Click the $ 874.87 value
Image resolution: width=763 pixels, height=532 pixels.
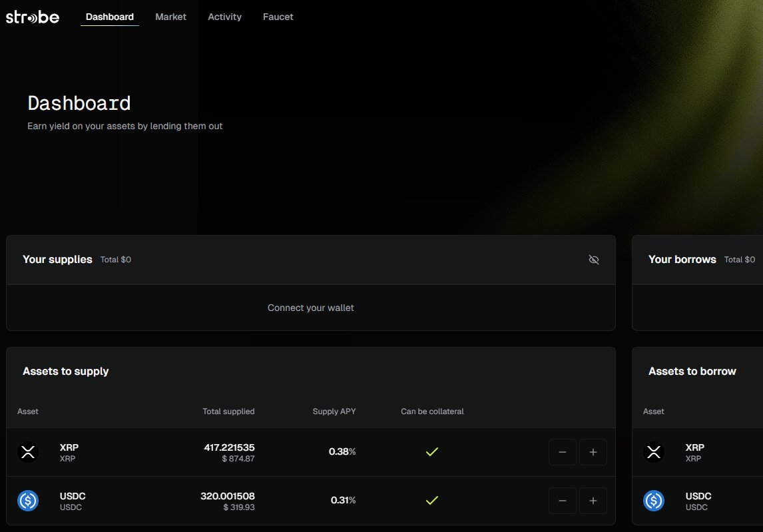(238, 459)
